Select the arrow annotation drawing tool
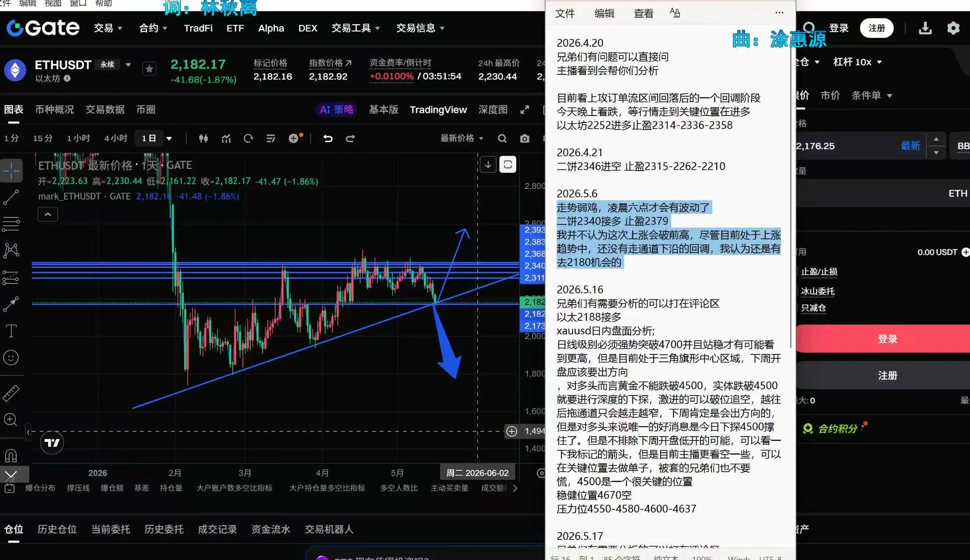970x560 pixels. [x=11, y=304]
